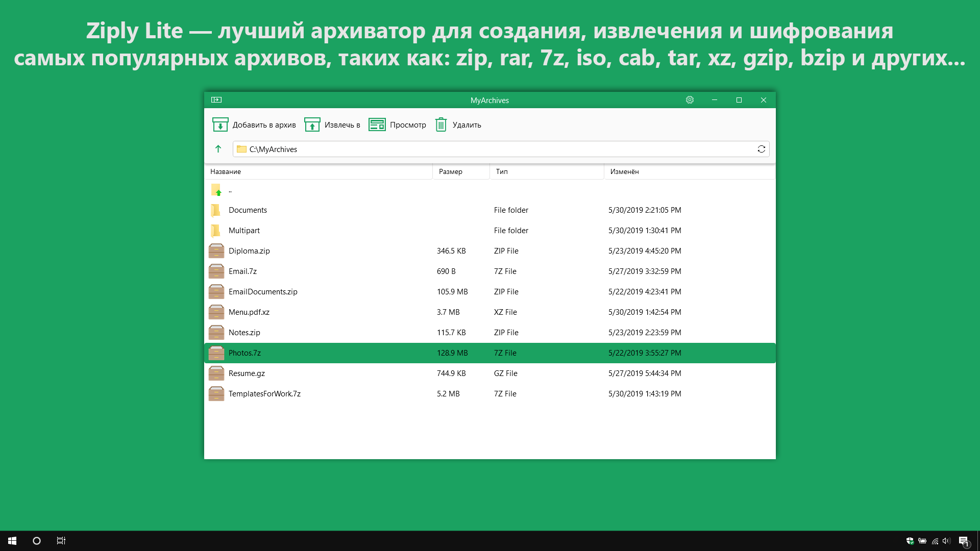
Task: Click the Delete trash icon
Action: coord(441,124)
